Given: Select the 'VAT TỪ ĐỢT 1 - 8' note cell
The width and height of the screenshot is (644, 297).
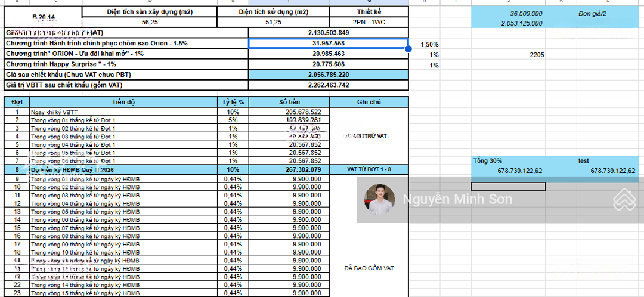Looking at the screenshot, I should pyautogui.click(x=369, y=169).
